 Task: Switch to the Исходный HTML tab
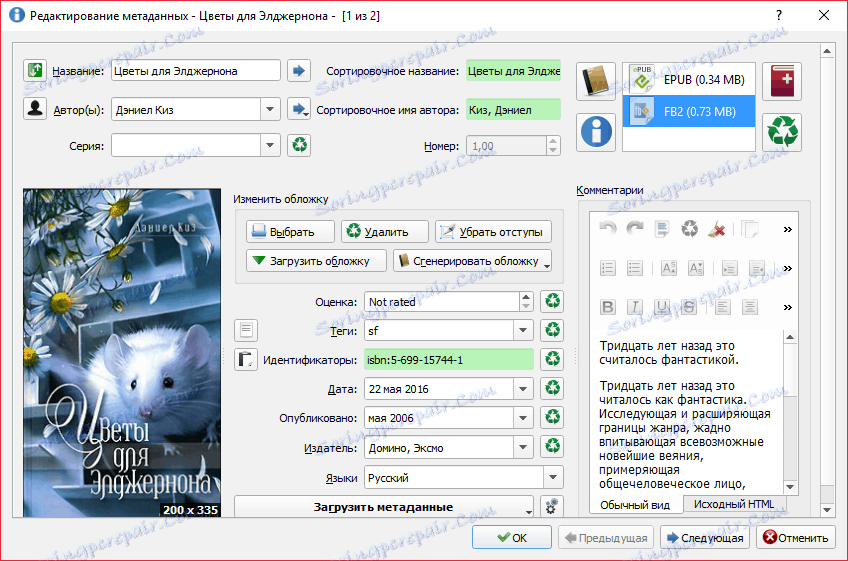coord(734,504)
